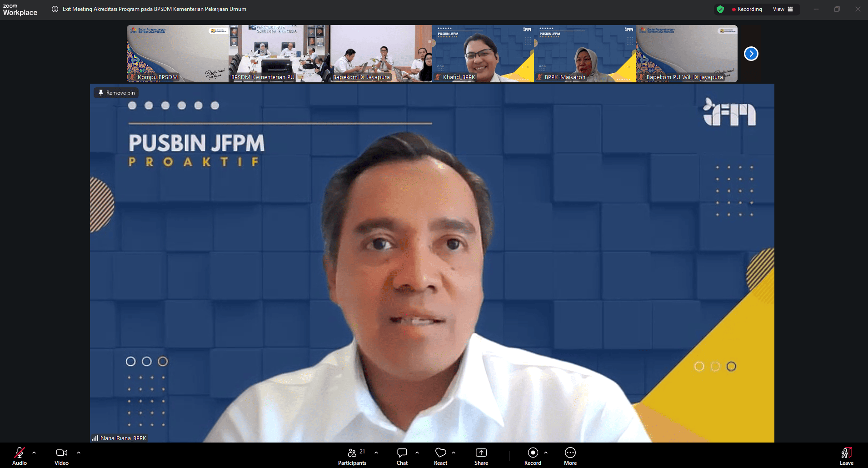868x468 pixels.
Task: Show next participants with blue arrow
Action: pos(751,54)
